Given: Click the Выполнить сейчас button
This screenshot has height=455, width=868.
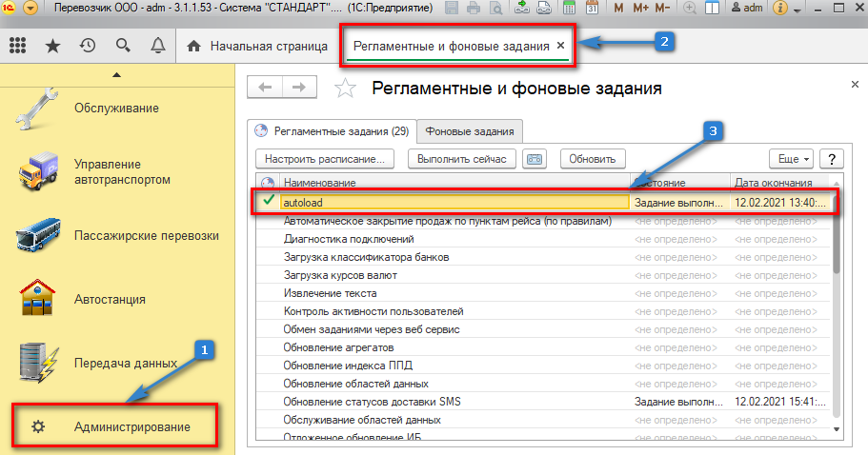Looking at the screenshot, I should [462, 159].
